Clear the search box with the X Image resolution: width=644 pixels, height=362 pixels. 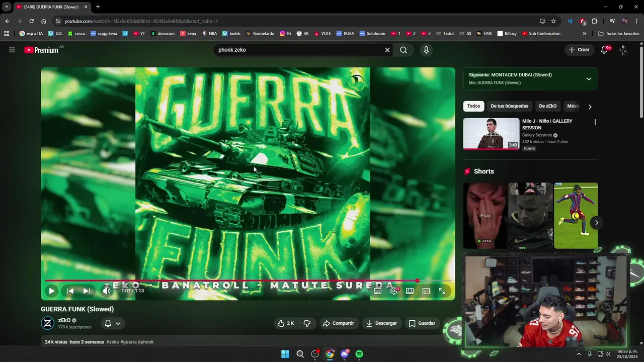[x=387, y=50]
